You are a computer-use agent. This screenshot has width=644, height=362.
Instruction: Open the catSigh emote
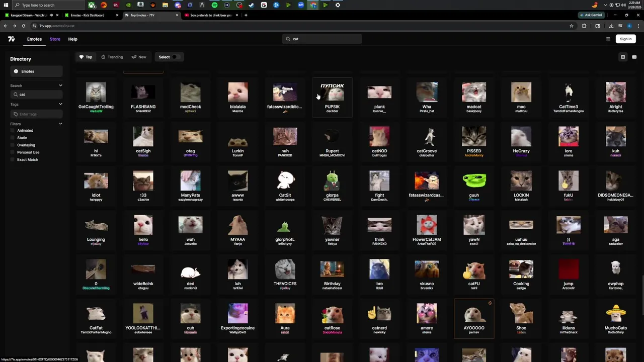(143, 141)
